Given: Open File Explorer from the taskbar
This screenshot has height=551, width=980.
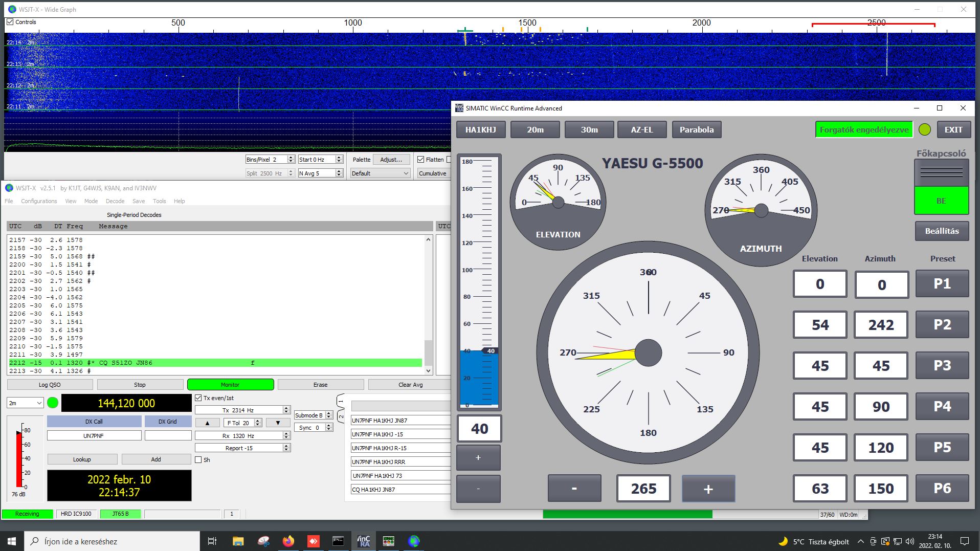Looking at the screenshot, I should pos(238,541).
